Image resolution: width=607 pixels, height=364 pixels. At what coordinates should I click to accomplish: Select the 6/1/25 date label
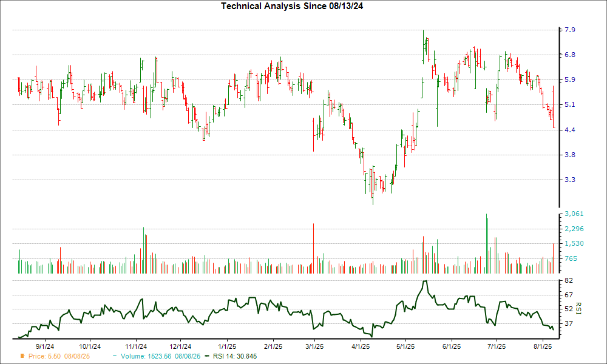tap(452, 346)
